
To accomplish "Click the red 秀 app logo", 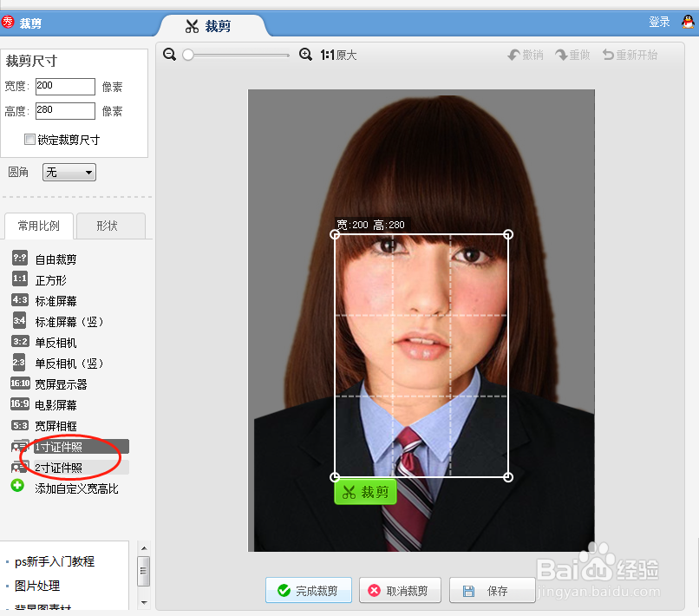I will pos(8,22).
